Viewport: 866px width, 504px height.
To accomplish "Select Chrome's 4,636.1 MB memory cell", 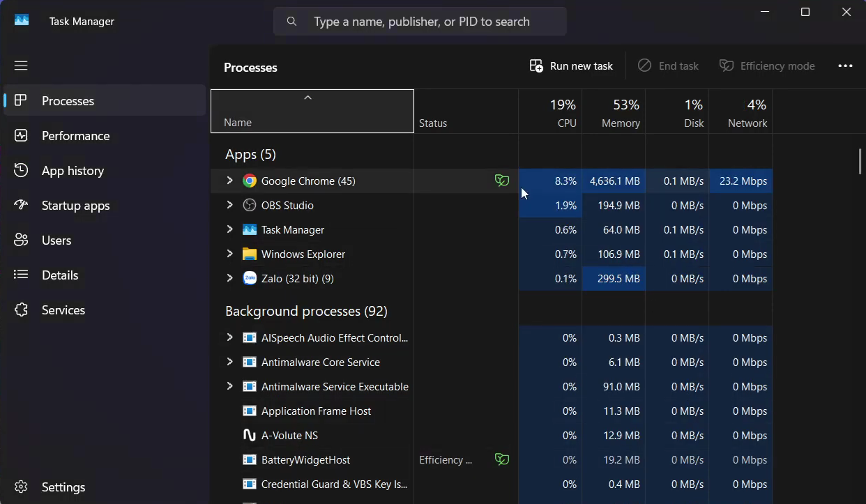I will (614, 181).
